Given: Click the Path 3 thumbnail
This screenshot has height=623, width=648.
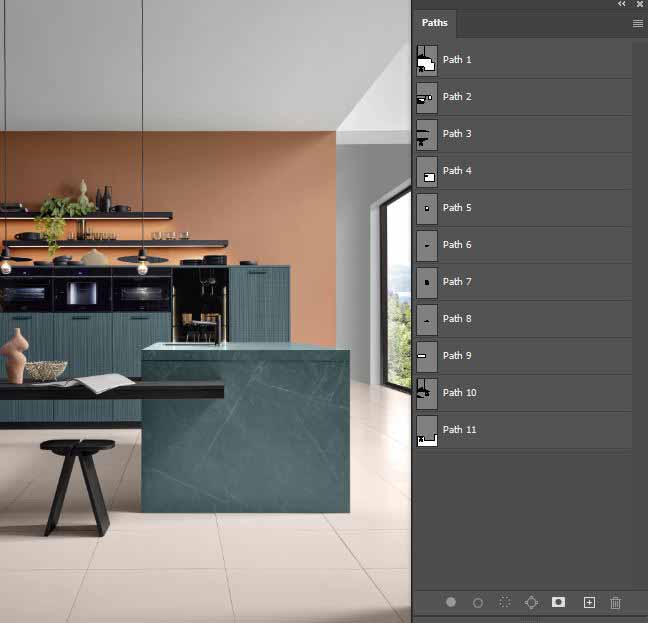Looking at the screenshot, I should pos(427,134).
